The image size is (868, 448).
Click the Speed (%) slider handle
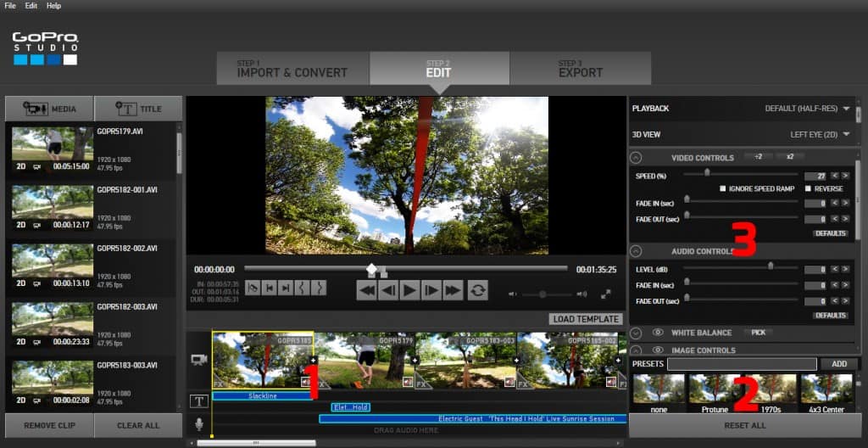coord(707,173)
